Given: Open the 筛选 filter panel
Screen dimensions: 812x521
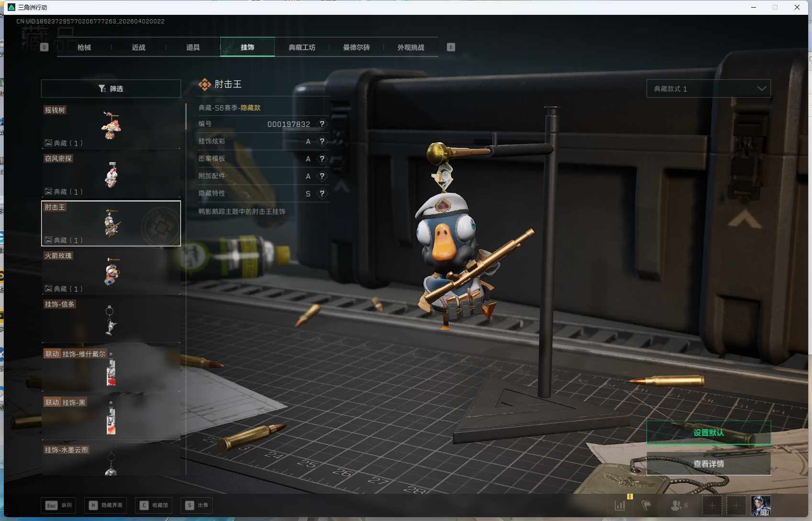Looking at the screenshot, I should [111, 89].
